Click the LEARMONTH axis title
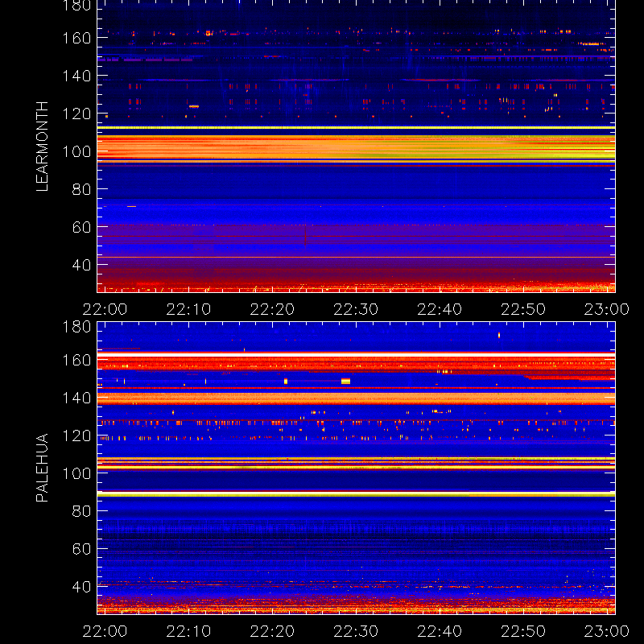This screenshot has height=644, width=644. [42, 147]
